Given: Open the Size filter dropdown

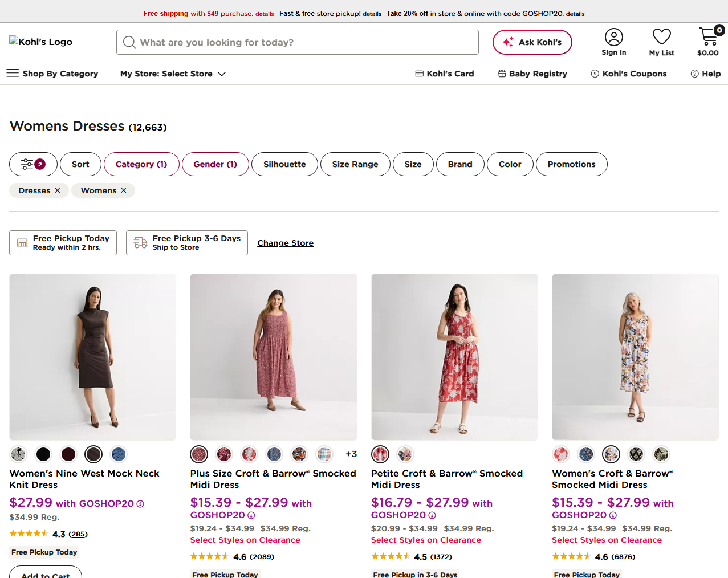Looking at the screenshot, I should pos(413,164).
